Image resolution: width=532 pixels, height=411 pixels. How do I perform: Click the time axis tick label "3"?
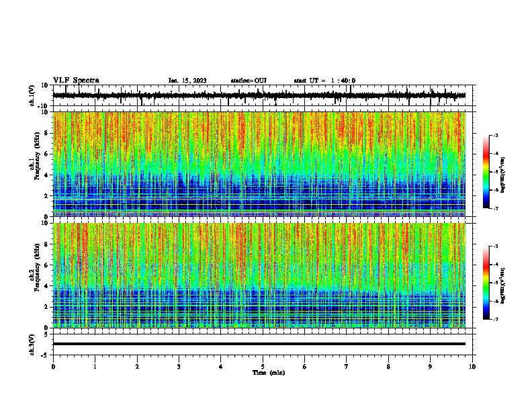click(179, 367)
